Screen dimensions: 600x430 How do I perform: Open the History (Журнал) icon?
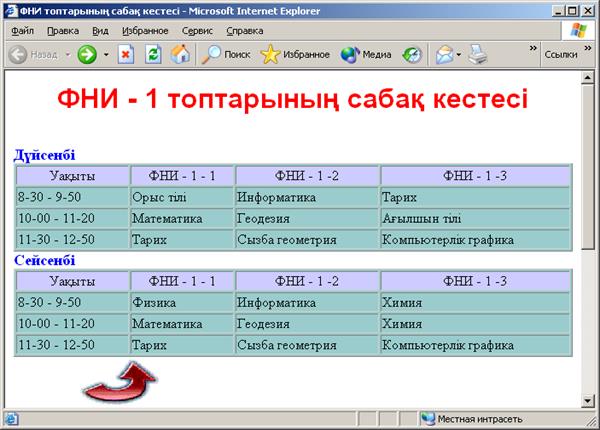coord(412,55)
